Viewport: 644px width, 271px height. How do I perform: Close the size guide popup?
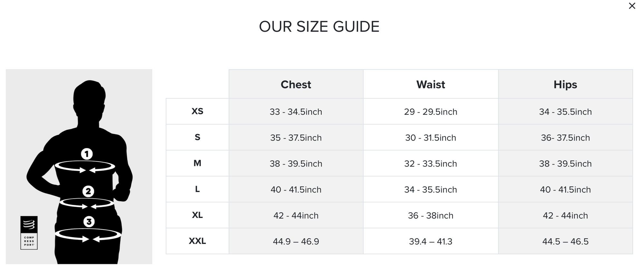632,6
